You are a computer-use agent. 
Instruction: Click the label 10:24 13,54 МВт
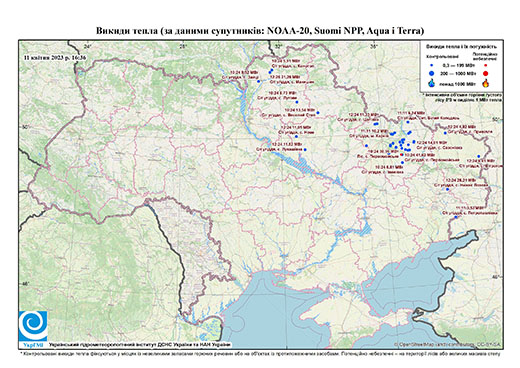click(300, 110)
